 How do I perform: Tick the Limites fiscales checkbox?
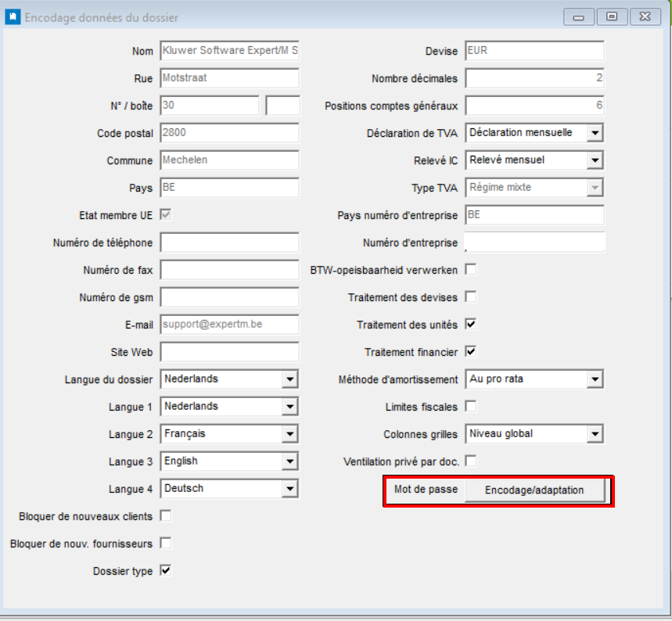pyautogui.click(x=471, y=406)
